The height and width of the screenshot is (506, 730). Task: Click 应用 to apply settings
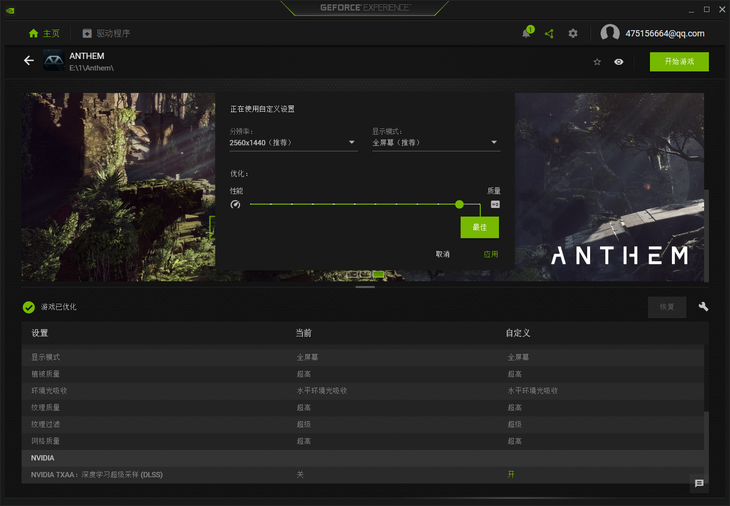(491, 254)
